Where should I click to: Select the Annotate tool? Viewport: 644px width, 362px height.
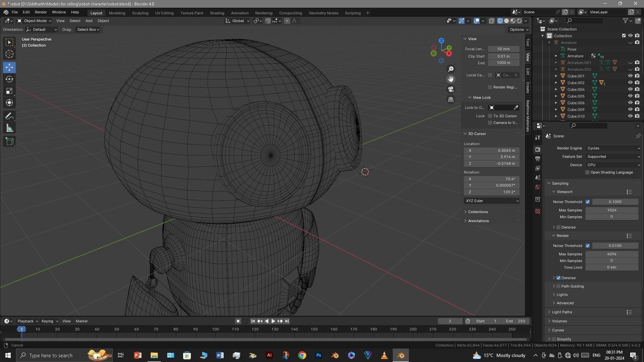tap(9, 116)
